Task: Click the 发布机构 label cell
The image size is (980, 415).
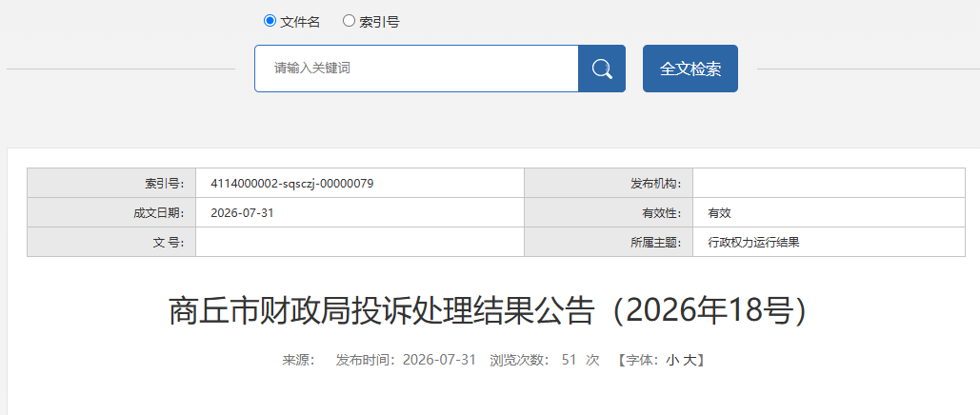Action: pos(609,183)
